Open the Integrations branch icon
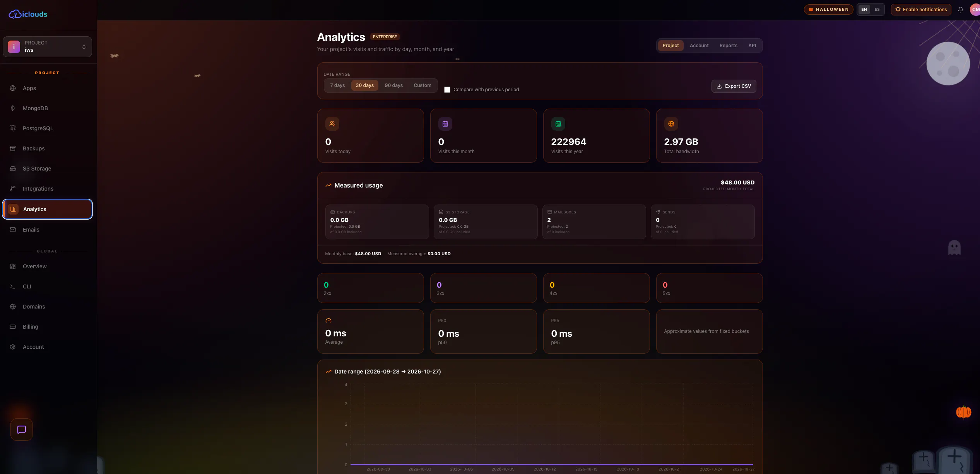 (x=13, y=189)
